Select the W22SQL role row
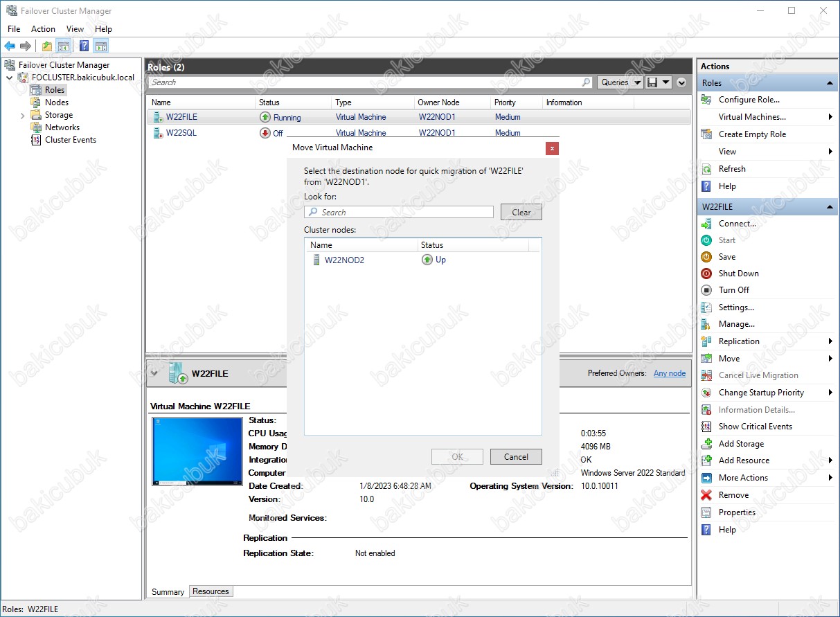 click(x=418, y=133)
